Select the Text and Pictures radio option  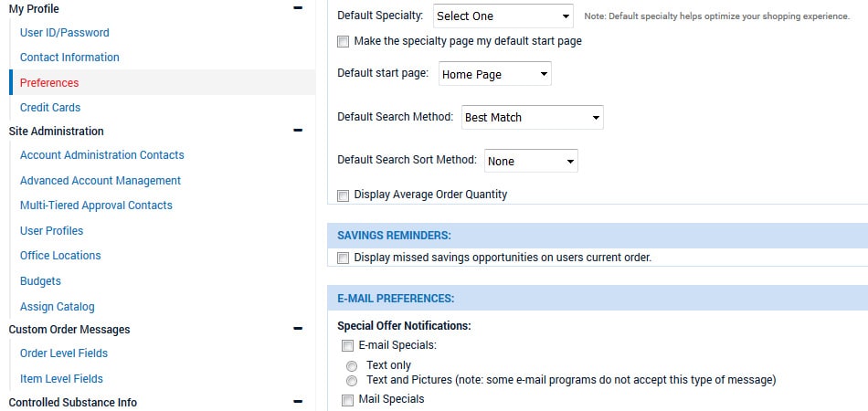pyautogui.click(x=352, y=380)
